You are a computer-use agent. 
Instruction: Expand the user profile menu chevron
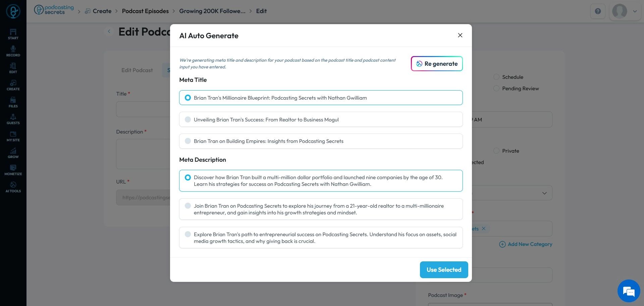click(x=635, y=11)
